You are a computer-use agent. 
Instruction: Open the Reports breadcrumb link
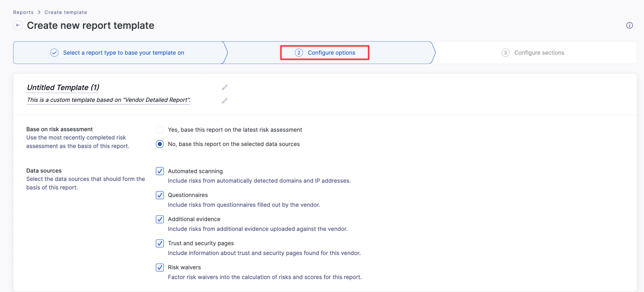(x=23, y=12)
